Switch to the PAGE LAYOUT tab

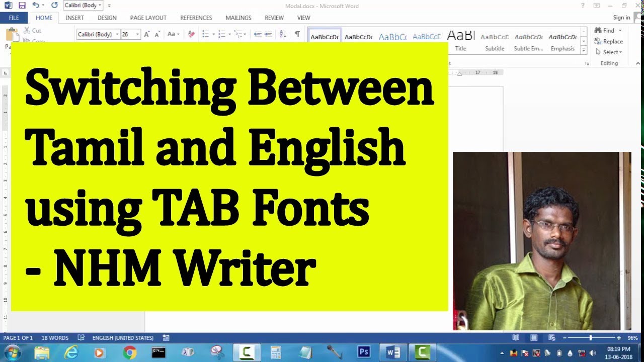click(x=148, y=18)
